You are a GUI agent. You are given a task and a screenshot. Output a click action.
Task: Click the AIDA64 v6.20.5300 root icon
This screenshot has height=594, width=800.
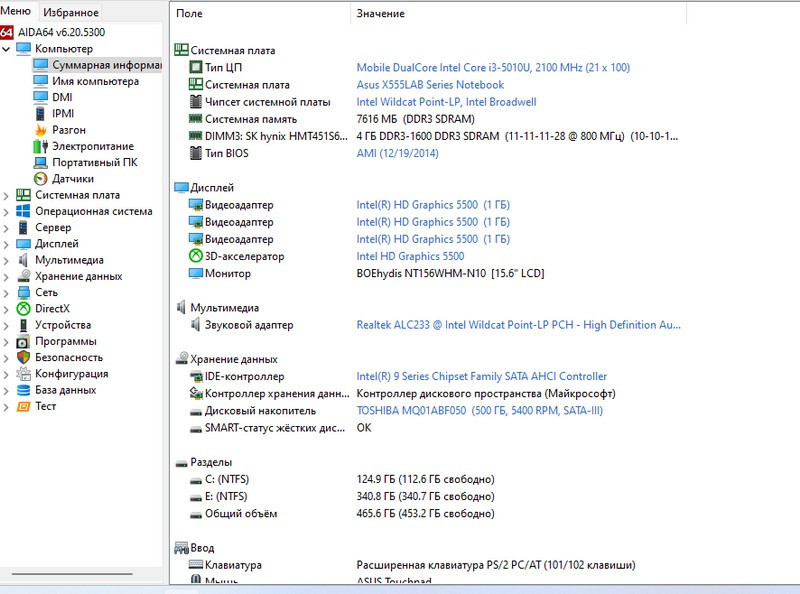(6, 32)
